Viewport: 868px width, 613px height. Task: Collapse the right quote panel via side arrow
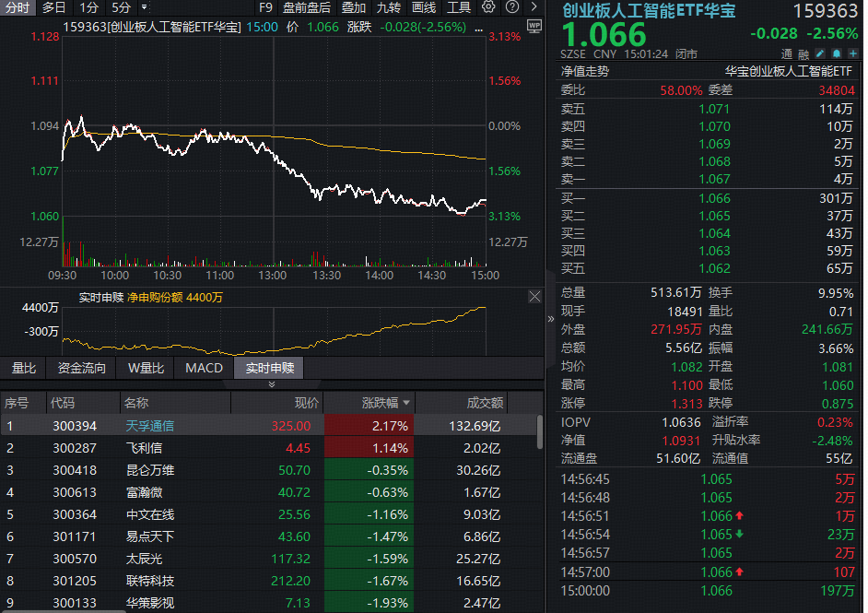point(551,319)
